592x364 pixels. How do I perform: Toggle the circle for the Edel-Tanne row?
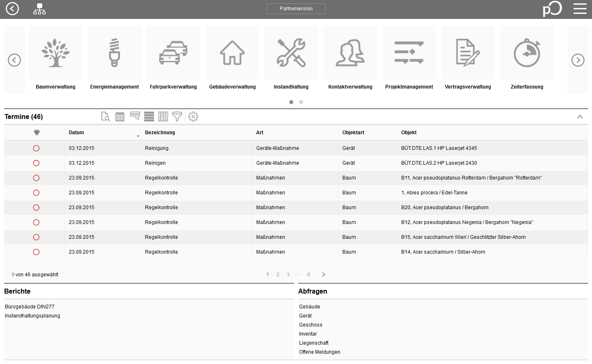[36, 193]
